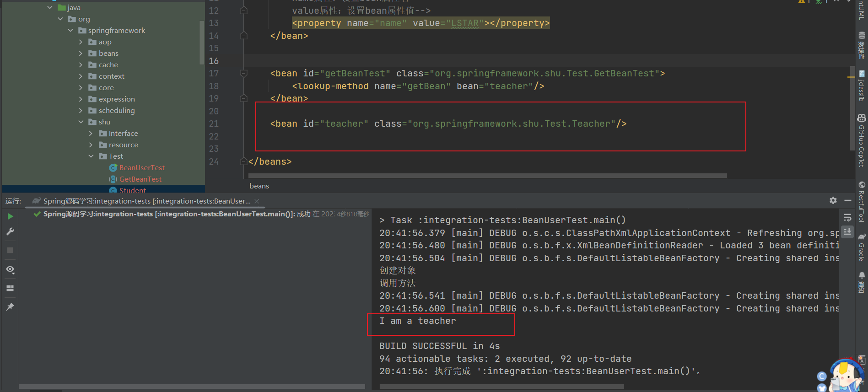Open the layout icon in run toolbar

10,288
